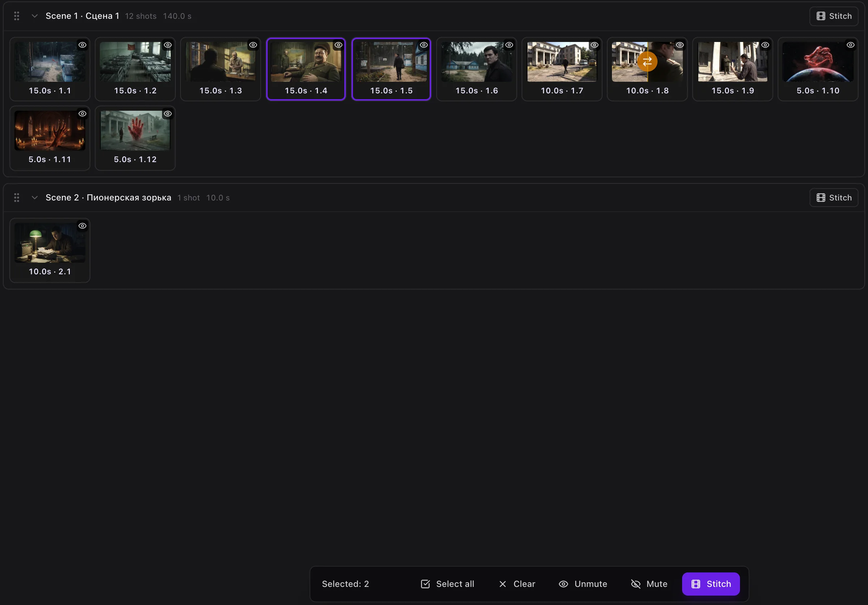Select the forest camp thumbnail shot 1.1
This screenshot has height=605, width=868.
tap(50, 62)
